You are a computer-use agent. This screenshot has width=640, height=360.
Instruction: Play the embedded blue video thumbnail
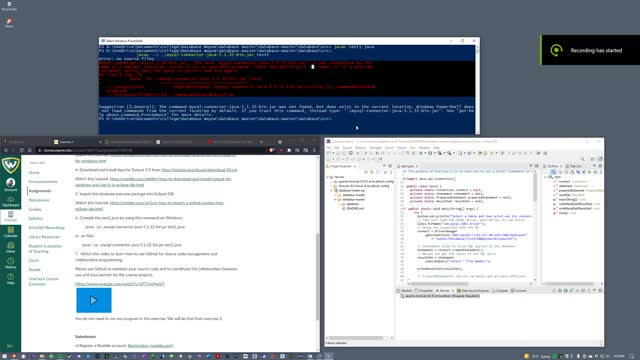click(94, 300)
